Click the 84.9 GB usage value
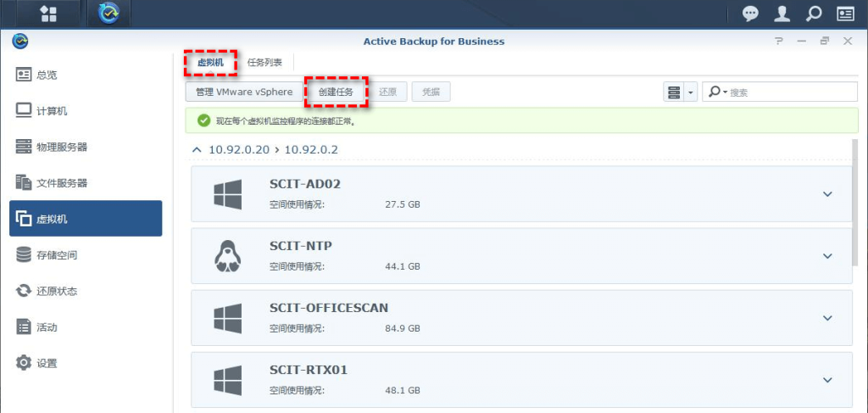Image resolution: width=868 pixels, height=413 pixels. click(x=403, y=328)
